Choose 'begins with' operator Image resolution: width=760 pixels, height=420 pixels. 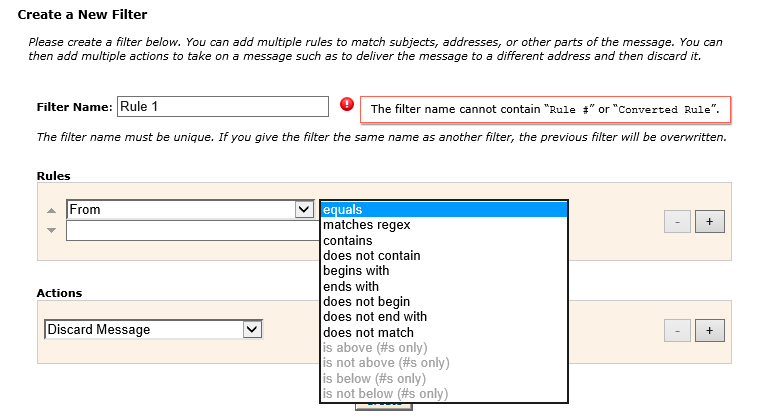pos(443,271)
